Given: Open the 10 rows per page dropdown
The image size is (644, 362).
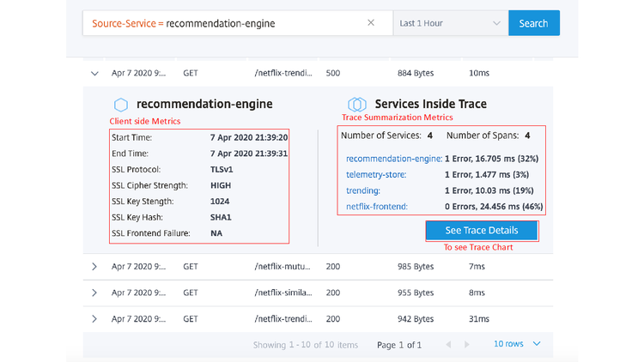Looking at the screenshot, I should pyautogui.click(x=517, y=344).
